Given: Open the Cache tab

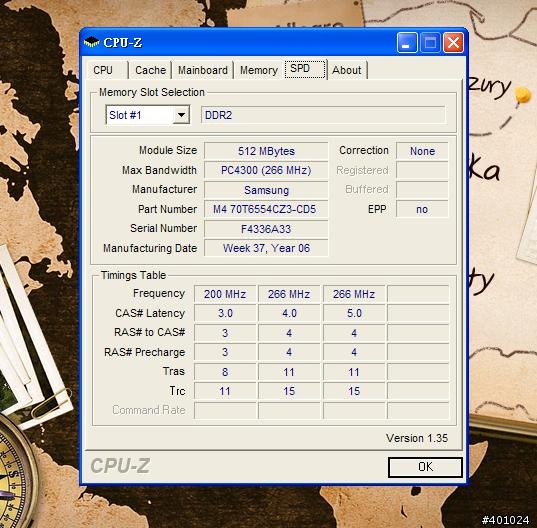Looking at the screenshot, I should point(150,70).
